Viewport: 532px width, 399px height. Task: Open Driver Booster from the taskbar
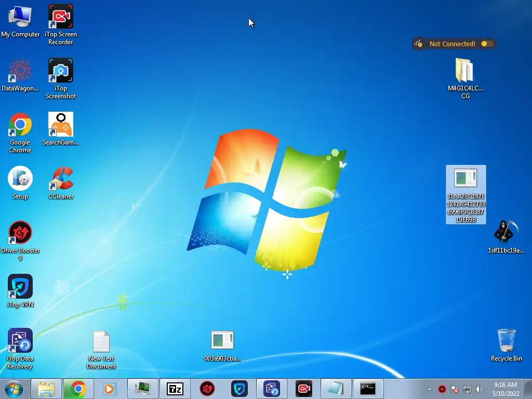[x=207, y=389]
